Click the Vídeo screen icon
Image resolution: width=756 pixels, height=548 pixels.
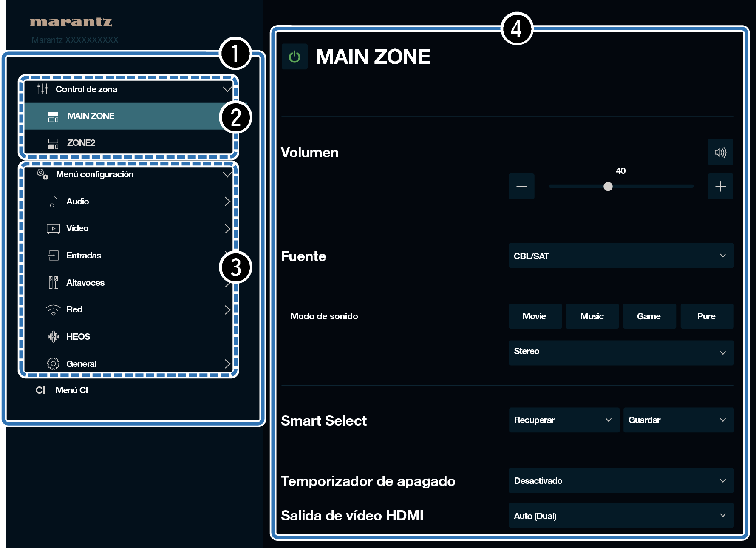click(x=53, y=229)
